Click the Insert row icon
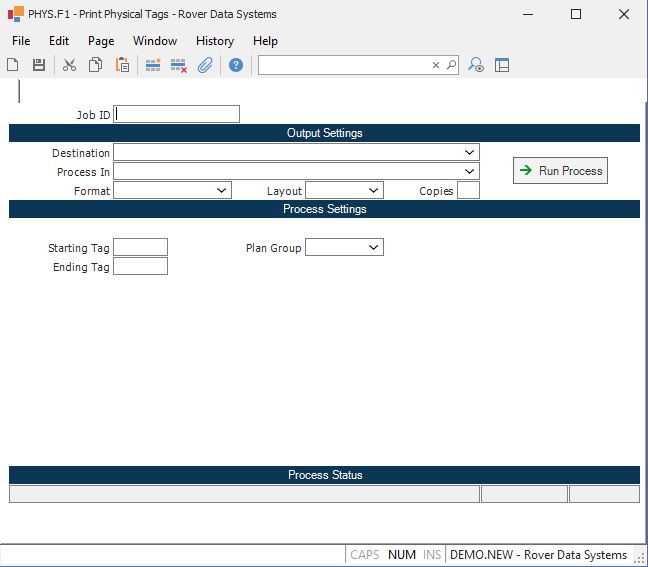This screenshot has height=567, width=648. pos(153,65)
